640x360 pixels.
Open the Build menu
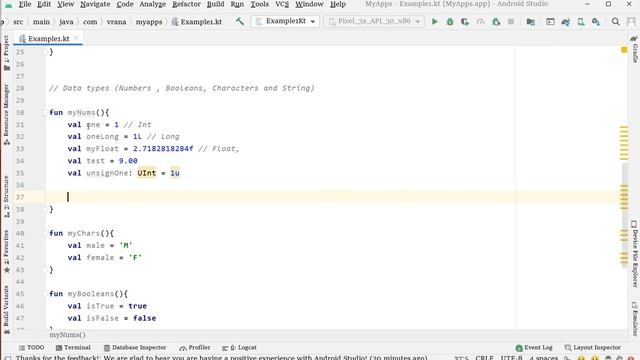pyautogui.click(x=216, y=4)
